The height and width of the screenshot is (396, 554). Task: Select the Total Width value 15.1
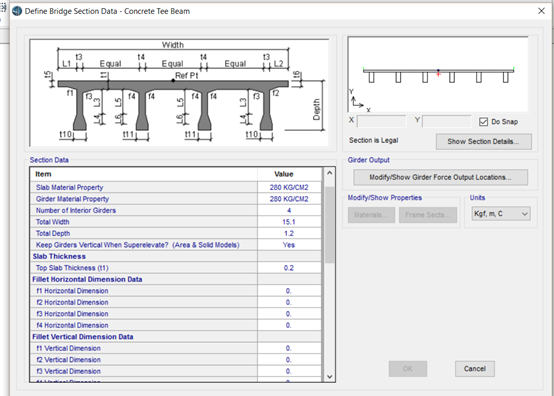coord(289,222)
